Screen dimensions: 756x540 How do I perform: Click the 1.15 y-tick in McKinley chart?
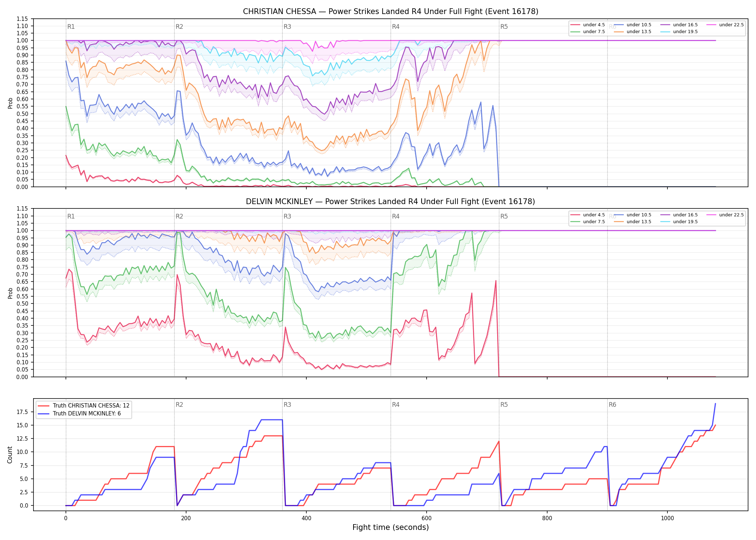22,209
